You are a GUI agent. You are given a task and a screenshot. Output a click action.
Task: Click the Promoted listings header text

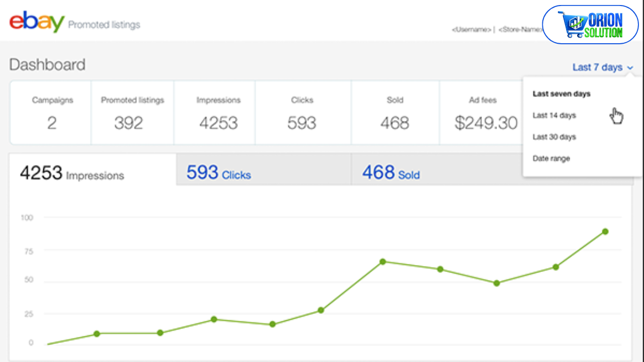[104, 25]
